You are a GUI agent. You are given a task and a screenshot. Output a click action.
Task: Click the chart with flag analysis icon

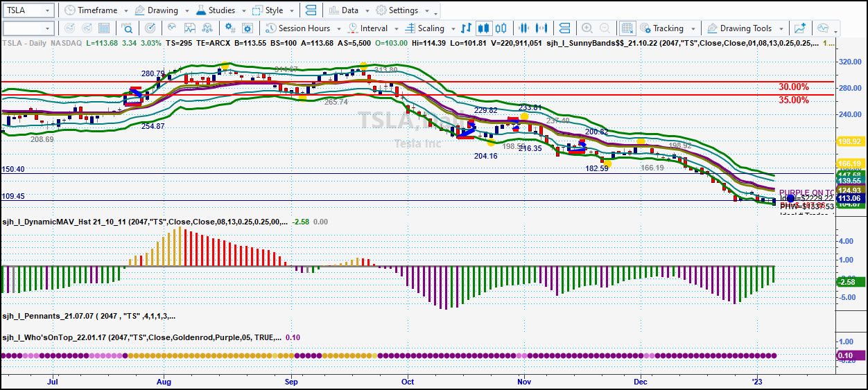click(190, 28)
